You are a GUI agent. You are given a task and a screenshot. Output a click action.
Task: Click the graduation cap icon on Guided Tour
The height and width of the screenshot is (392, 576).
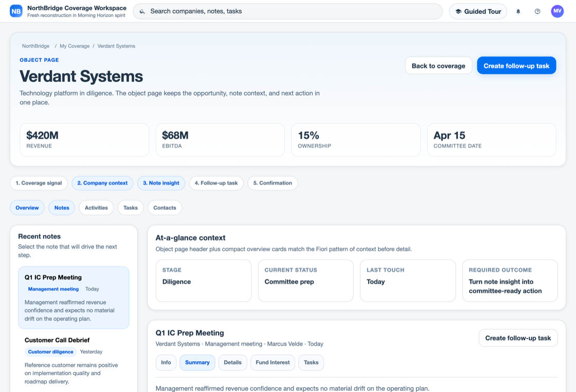[x=458, y=11]
